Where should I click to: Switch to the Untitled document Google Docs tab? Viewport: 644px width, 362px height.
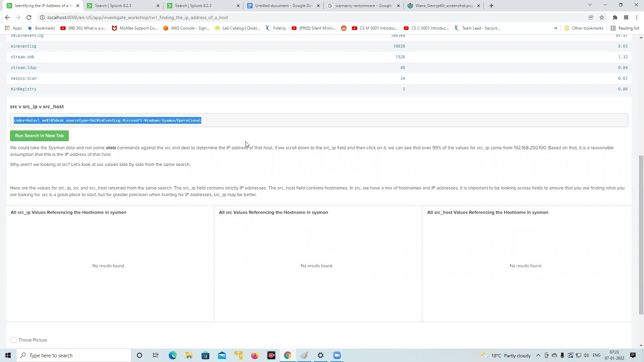click(x=283, y=6)
